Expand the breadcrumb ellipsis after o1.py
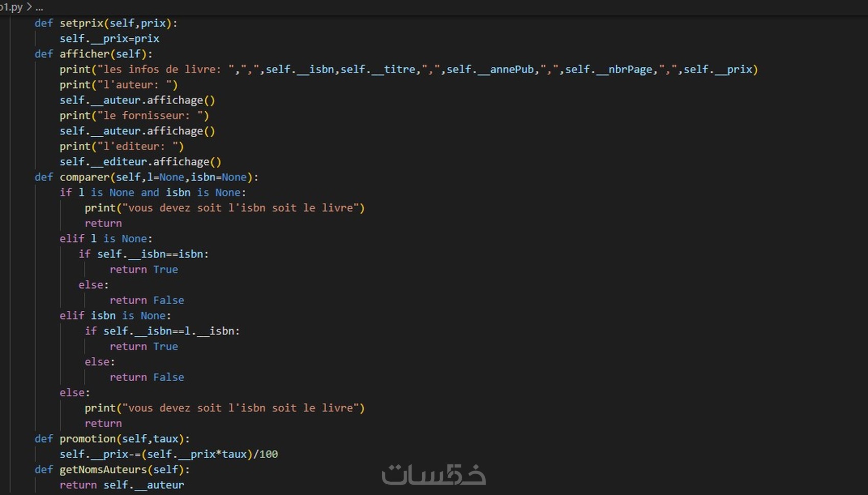The height and width of the screenshot is (495, 868). pos(38,8)
